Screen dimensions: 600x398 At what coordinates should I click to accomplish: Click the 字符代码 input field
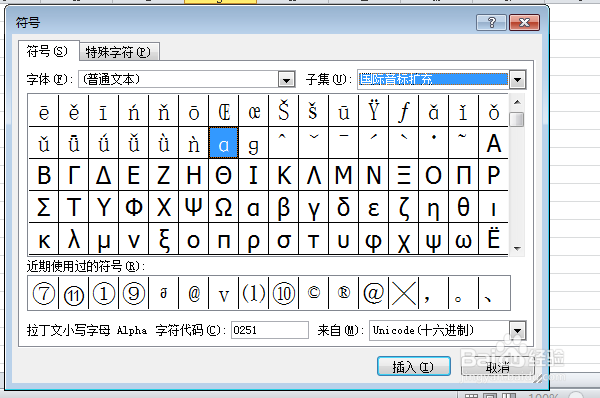(270, 330)
